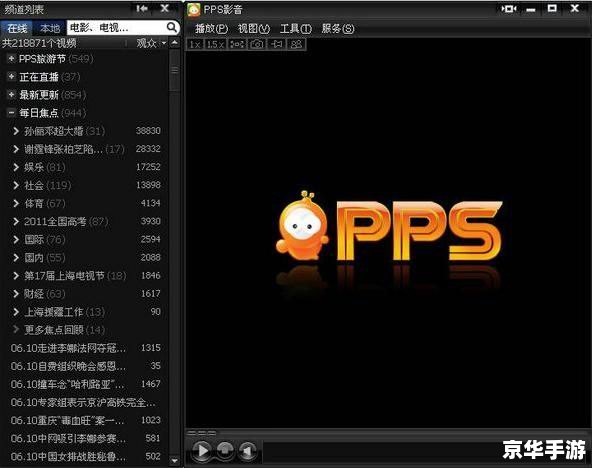Expand the 更多焦点回顾 item
This screenshot has height=468, width=592.
point(16,330)
